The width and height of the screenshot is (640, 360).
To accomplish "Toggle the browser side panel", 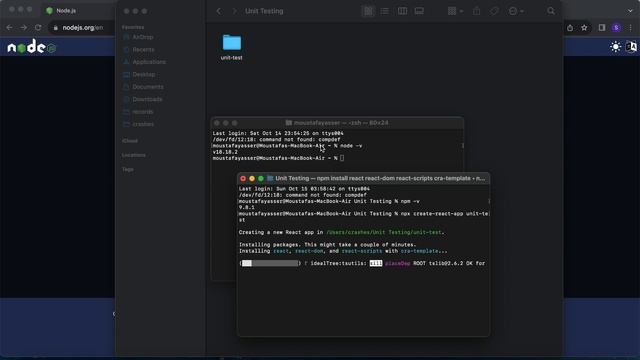I will 602,28.
